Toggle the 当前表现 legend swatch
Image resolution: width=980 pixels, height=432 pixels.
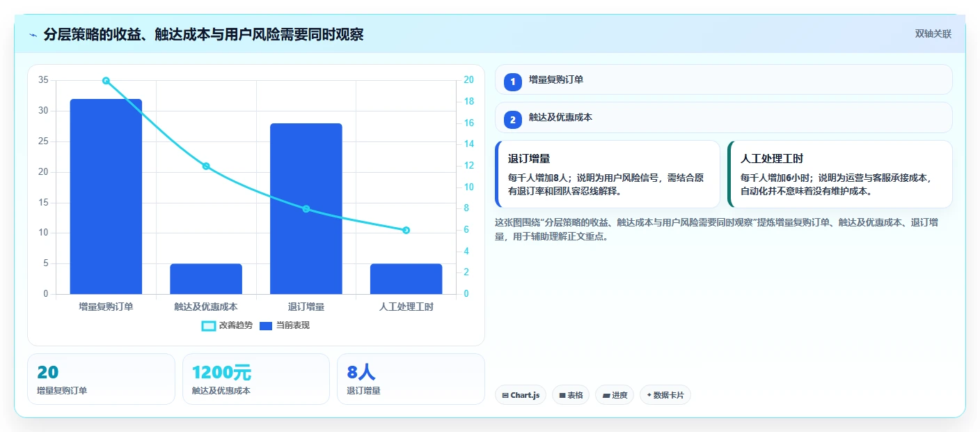266,325
